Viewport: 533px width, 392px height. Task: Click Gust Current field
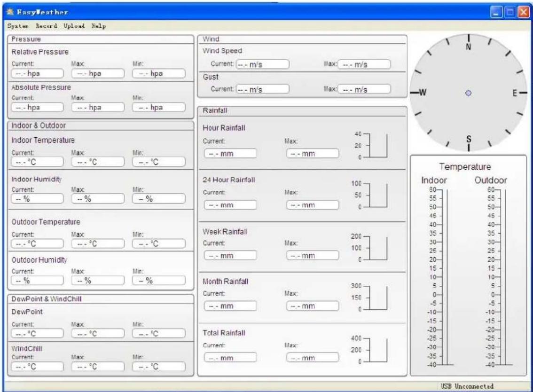click(263, 89)
